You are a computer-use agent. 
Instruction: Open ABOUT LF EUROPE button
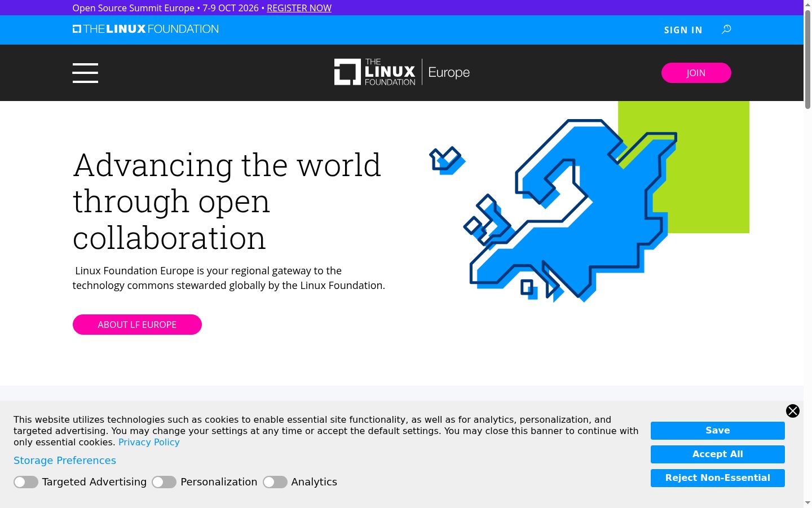point(137,325)
